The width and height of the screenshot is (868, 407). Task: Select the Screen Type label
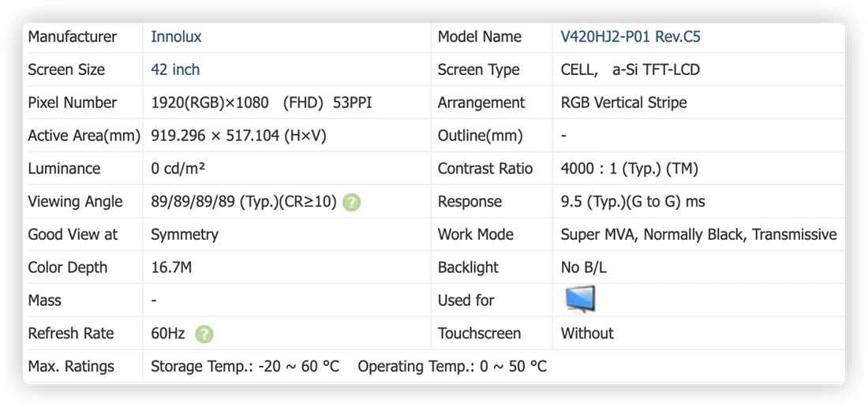point(479,70)
